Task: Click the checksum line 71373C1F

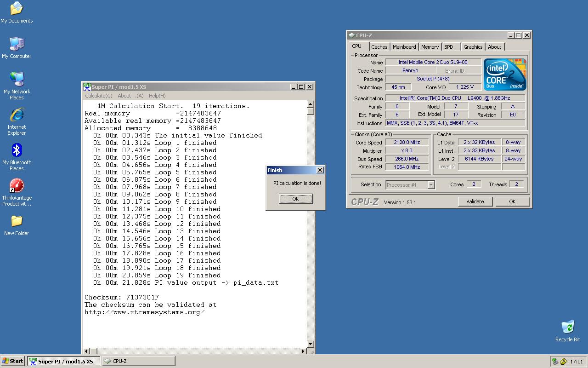Action: coord(122,297)
